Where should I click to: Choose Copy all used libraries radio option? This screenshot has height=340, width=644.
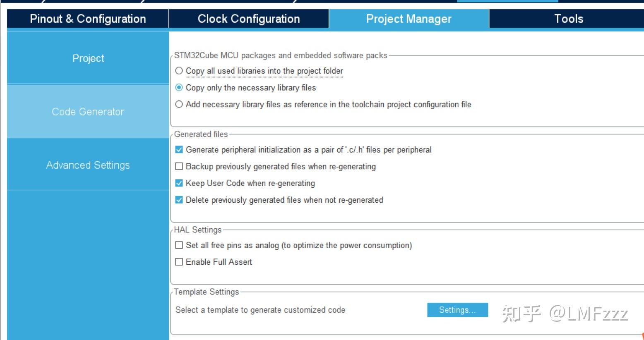(x=179, y=71)
